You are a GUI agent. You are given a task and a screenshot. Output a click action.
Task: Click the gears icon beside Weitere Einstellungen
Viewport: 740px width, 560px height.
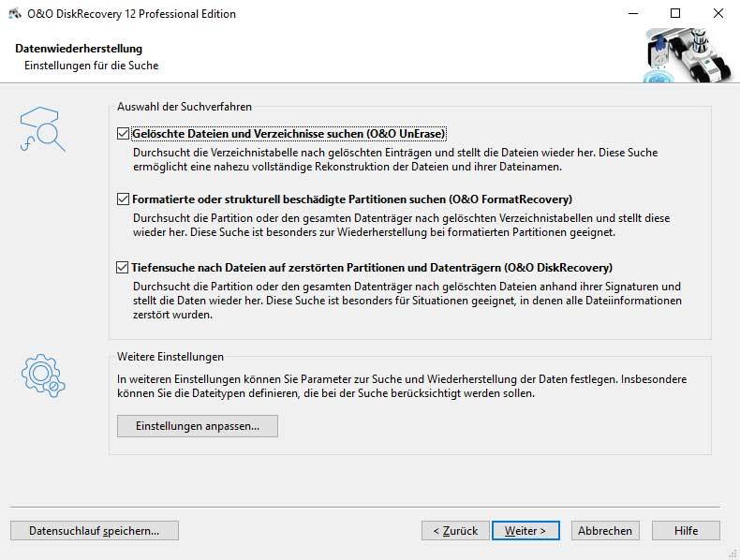(x=43, y=376)
